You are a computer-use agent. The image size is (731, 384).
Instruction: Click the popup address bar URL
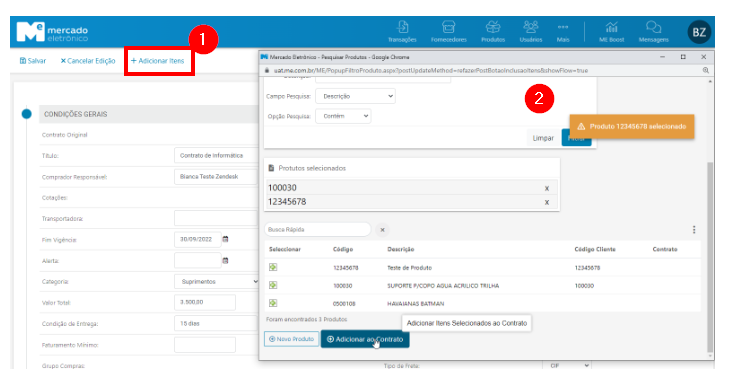point(431,70)
